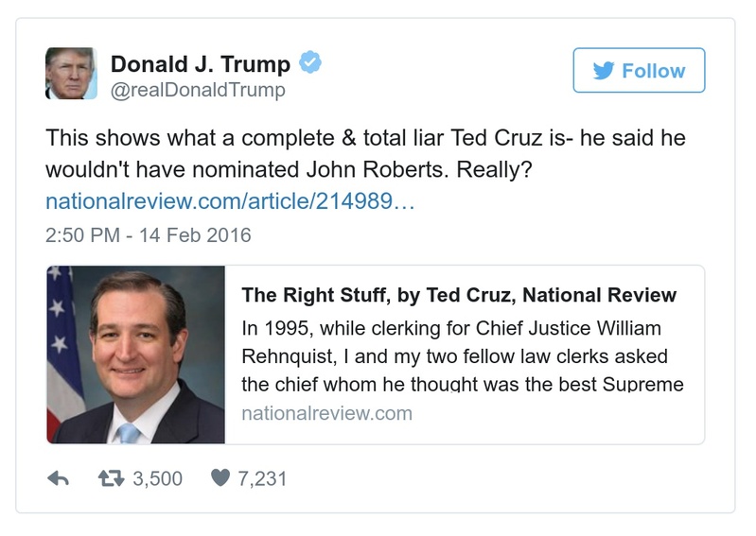Click the blue verified badge
This screenshot has height=536, width=756.
[x=311, y=63]
